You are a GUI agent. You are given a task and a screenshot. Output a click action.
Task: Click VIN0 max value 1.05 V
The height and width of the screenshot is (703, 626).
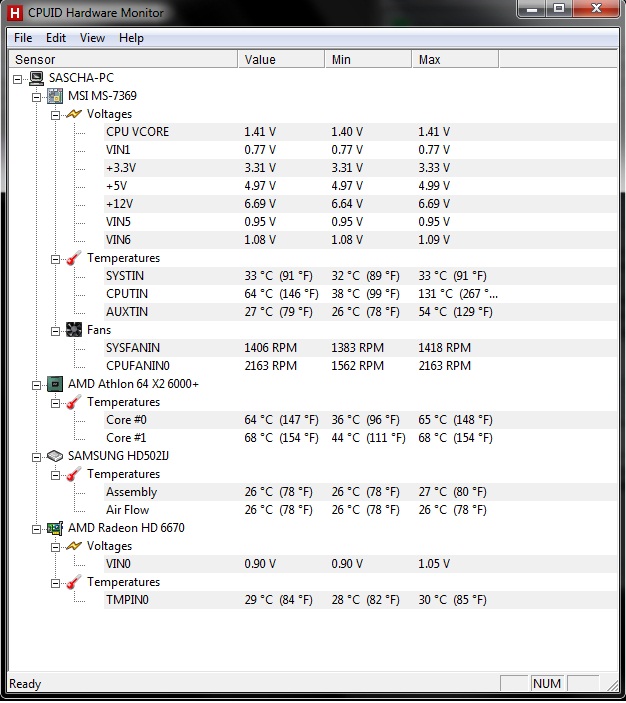click(434, 564)
